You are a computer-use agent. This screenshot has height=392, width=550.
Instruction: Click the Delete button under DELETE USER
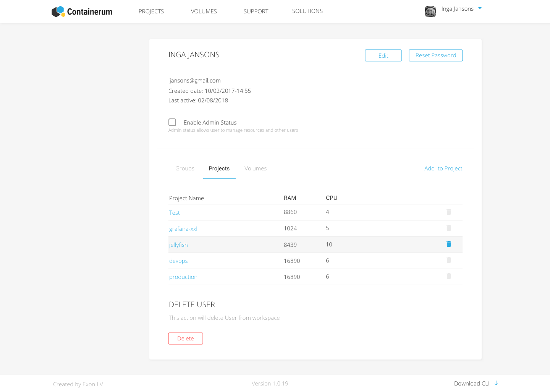[x=185, y=338]
